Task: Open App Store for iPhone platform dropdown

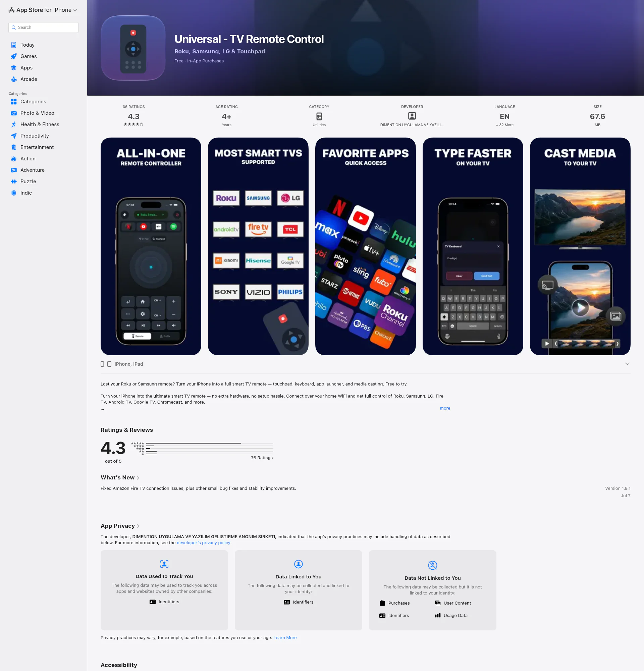Action: [x=43, y=10]
